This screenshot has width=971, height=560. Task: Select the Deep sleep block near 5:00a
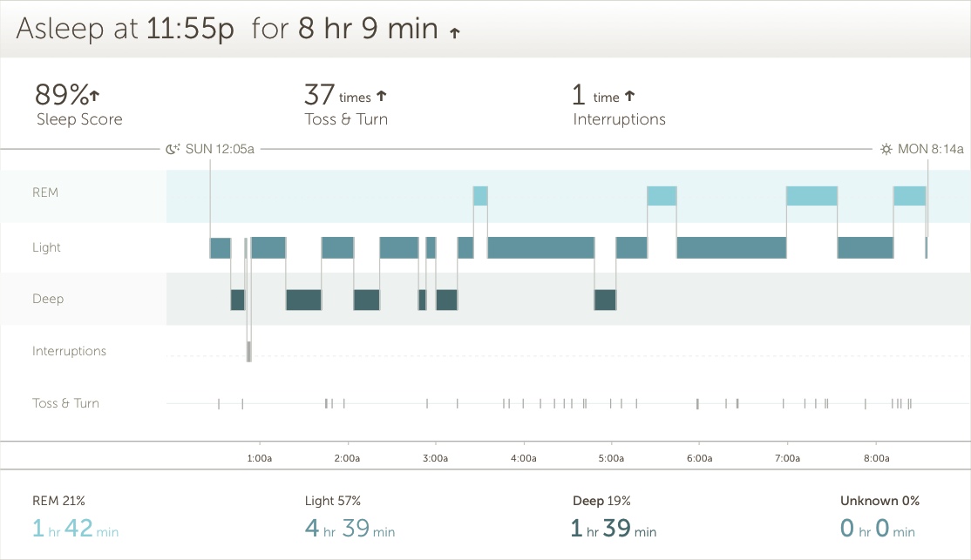point(605,299)
